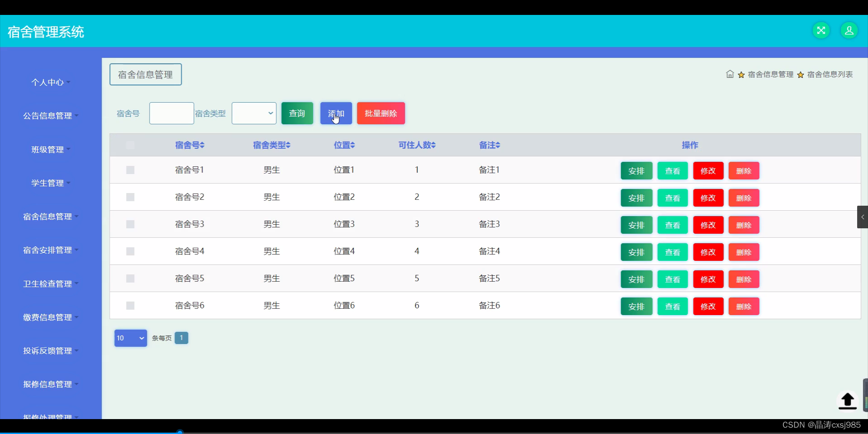Click the 宿舍管理系统 header title
Screen dimensions: 868x434
coord(46,32)
